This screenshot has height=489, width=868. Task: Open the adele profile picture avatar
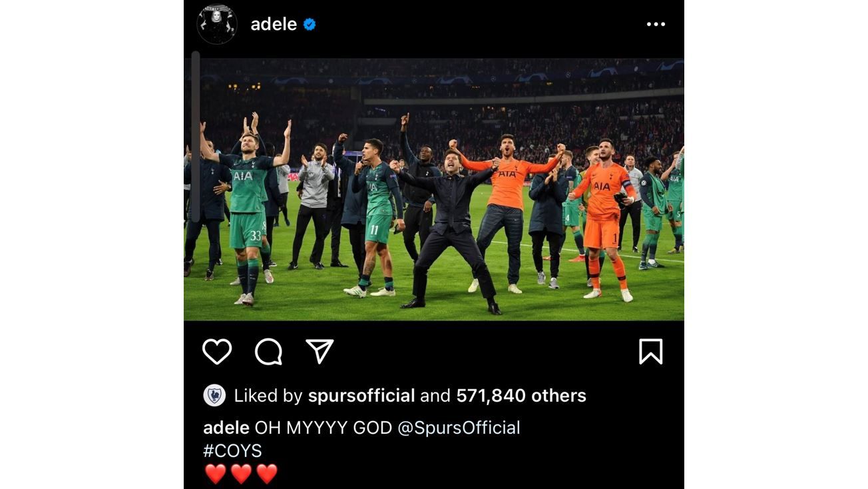point(217,25)
